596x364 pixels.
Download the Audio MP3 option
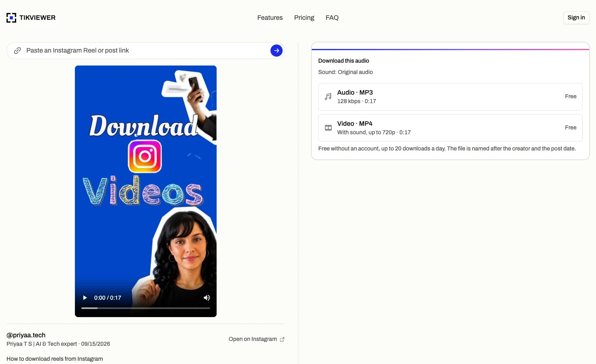click(450, 97)
